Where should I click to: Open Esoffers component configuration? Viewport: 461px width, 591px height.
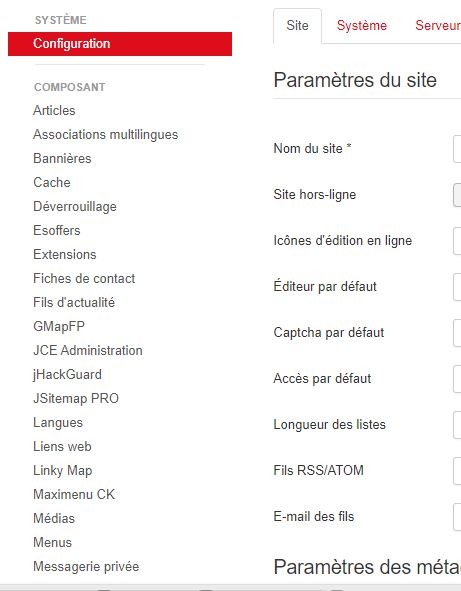pos(57,230)
